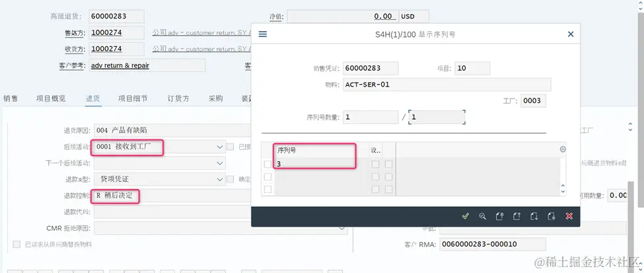Viewport: 644px width, 273px height.
Task: Click the 退货原因 field 004 产品有缺陷
Action: tap(172, 130)
